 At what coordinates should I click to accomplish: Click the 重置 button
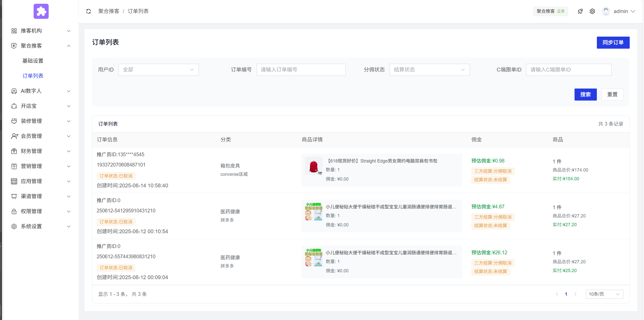point(612,95)
